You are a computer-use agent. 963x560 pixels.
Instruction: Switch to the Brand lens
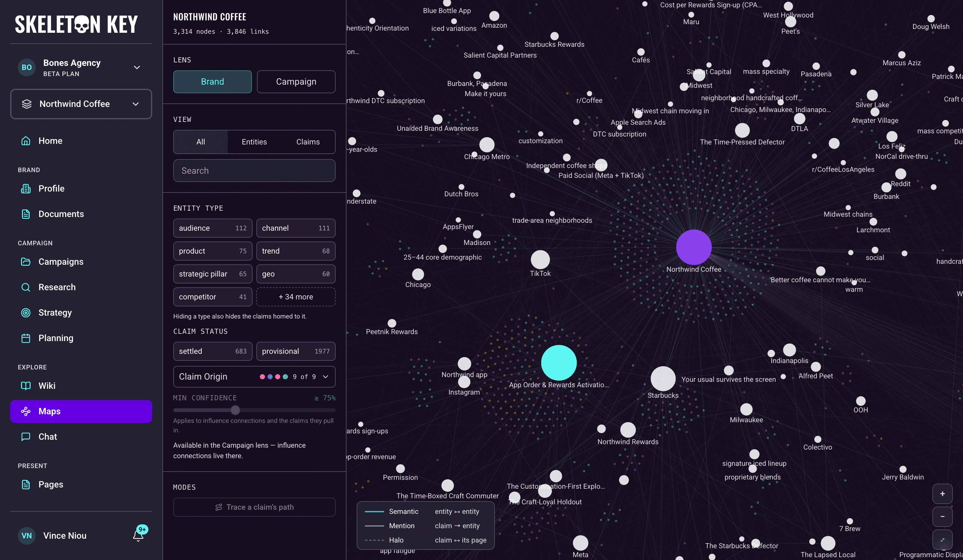(212, 82)
